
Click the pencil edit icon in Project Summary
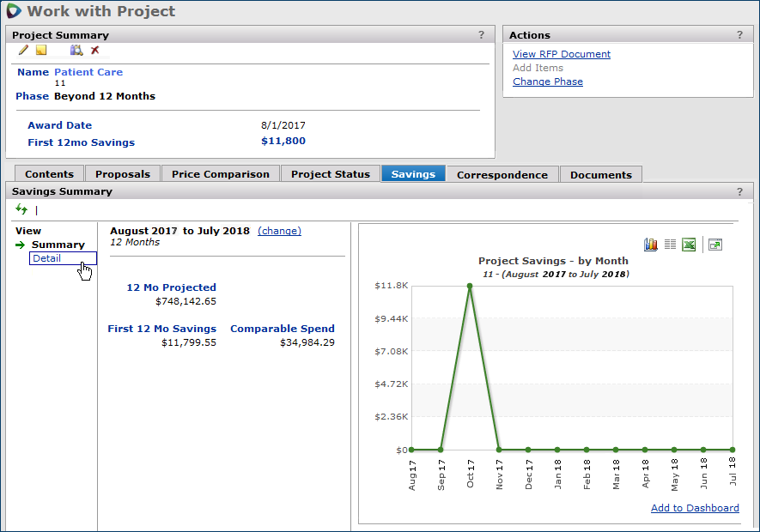pyautogui.click(x=23, y=51)
